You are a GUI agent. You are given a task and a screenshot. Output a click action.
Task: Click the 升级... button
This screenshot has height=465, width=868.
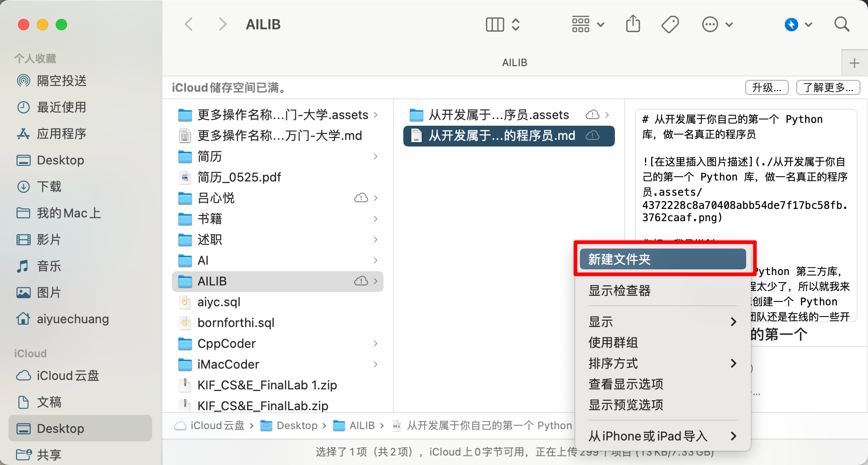click(766, 87)
